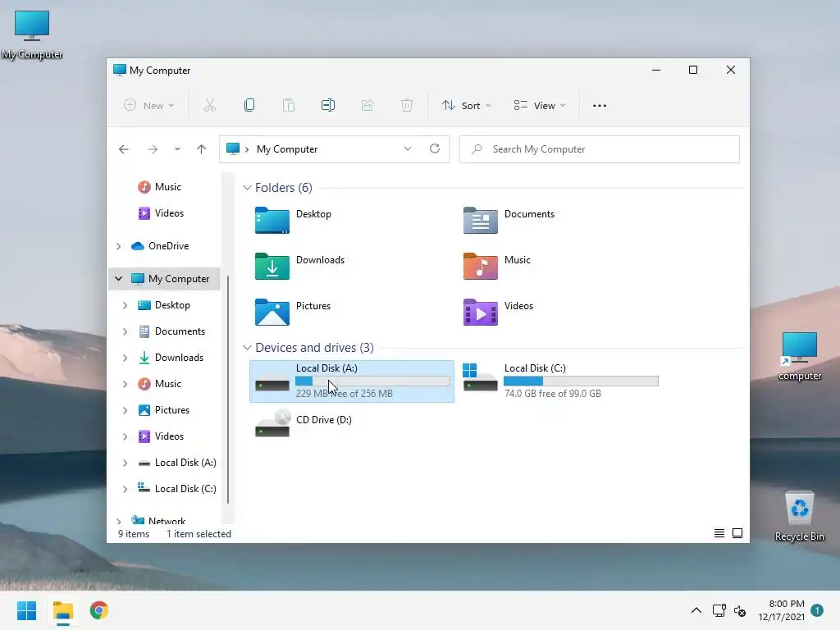
Task: Collapse Devices and drives (3) group
Action: click(x=247, y=348)
